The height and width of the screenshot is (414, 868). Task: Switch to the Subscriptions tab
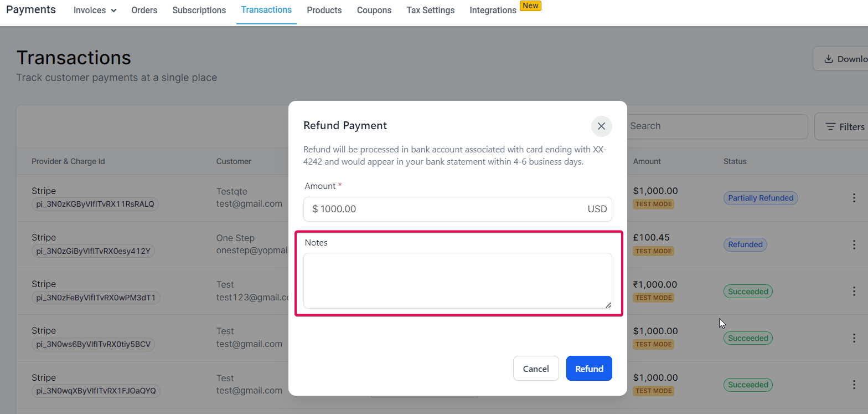click(x=199, y=10)
